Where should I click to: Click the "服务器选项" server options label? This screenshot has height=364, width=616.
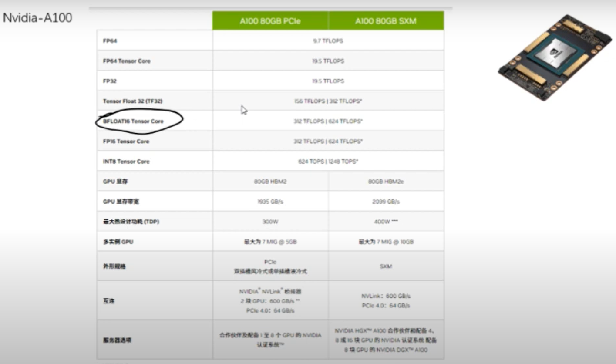click(x=117, y=340)
